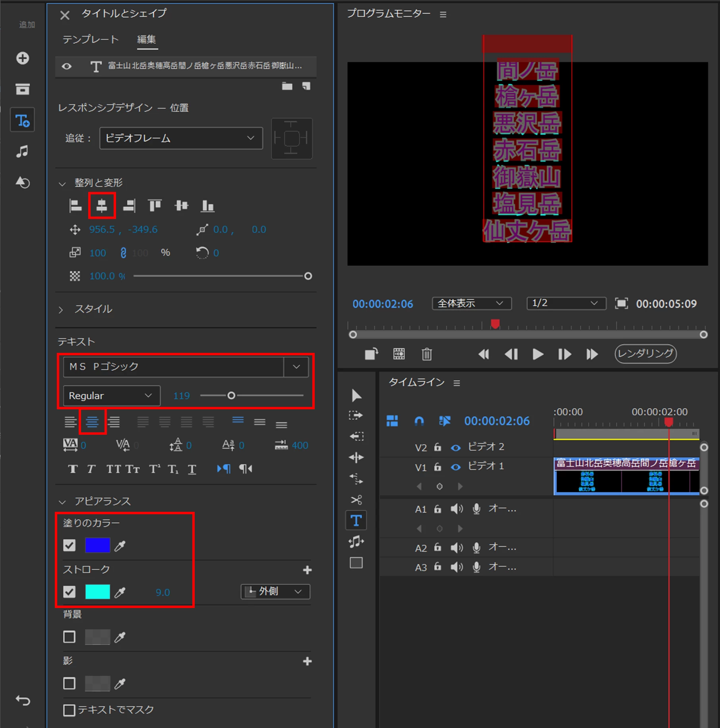
Task: Click the align center horizontally icon
Action: click(102, 205)
